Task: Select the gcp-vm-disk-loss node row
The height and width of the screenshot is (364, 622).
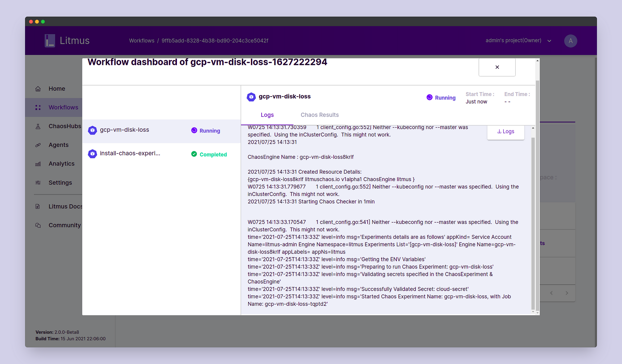Action: pos(161,131)
